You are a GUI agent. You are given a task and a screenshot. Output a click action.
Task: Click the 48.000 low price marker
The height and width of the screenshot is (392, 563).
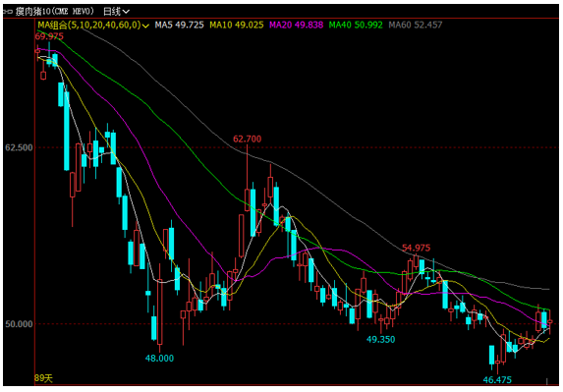tap(159, 359)
